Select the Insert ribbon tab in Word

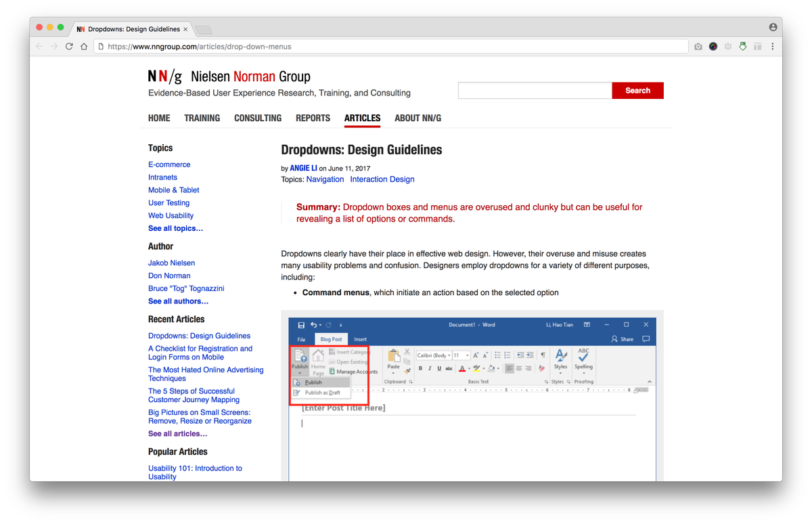point(361,339)
